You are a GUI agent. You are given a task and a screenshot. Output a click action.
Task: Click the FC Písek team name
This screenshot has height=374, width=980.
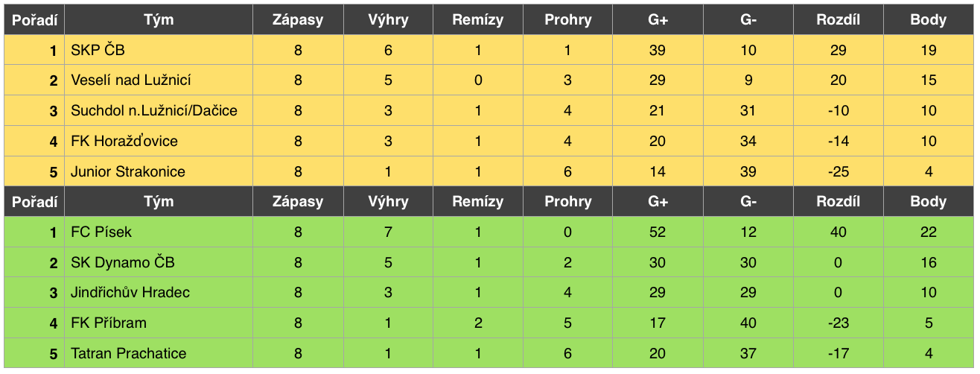(101, 232)
